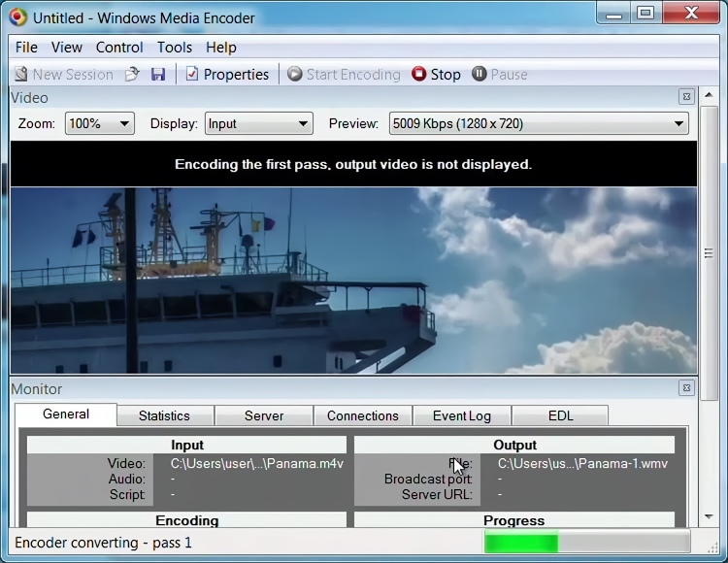Click the scrollbar down arrow
This screenshot has width=728, height=563.
click(x=709, y=516)
